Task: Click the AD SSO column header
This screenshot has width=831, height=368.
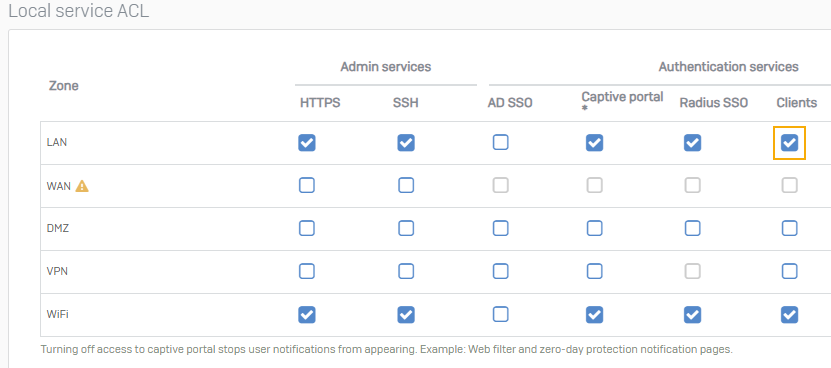Action: (510, 103)
